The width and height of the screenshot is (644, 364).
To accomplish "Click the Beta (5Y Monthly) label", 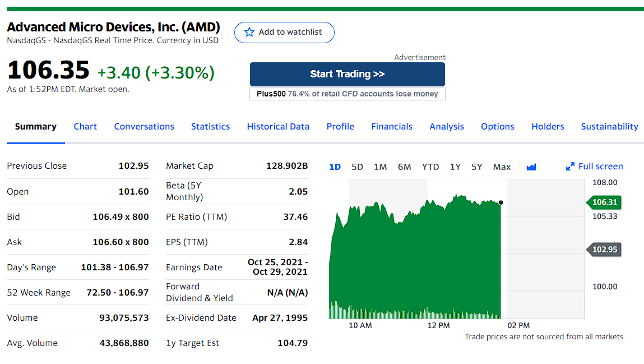I will (184, 191).
